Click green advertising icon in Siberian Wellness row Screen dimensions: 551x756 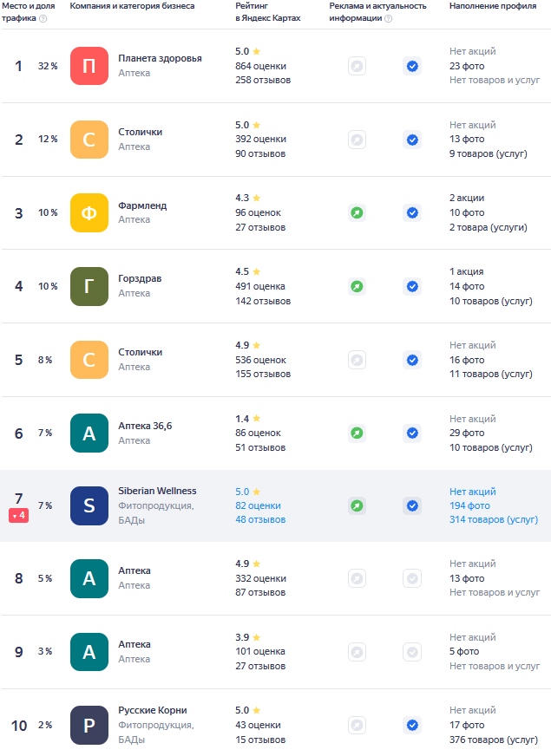click(x=357, y=505)
